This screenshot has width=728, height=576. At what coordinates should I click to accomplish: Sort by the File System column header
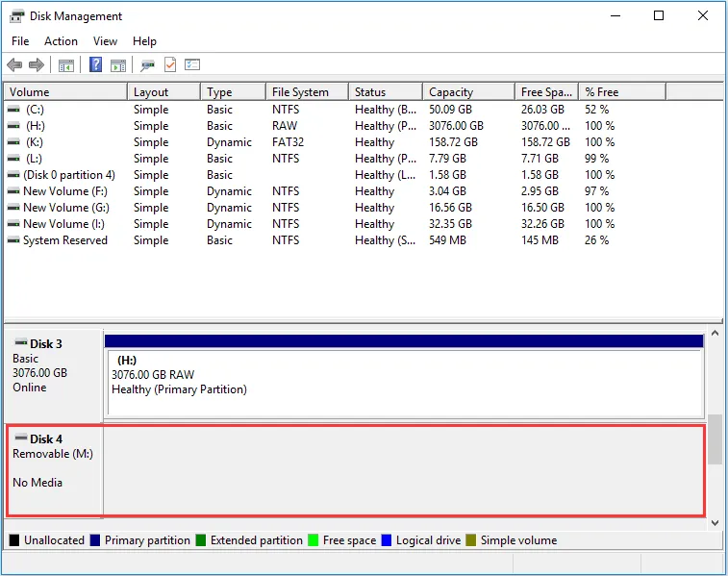pos(300,92)
